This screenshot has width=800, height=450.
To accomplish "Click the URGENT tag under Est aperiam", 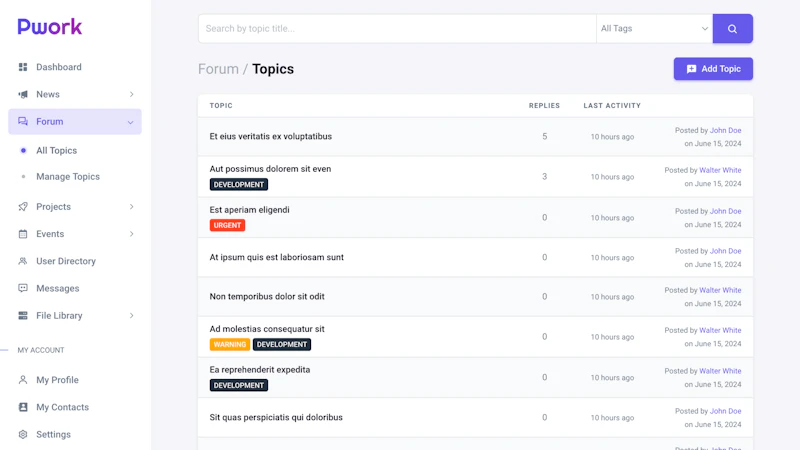I will [x=227, y=225].
